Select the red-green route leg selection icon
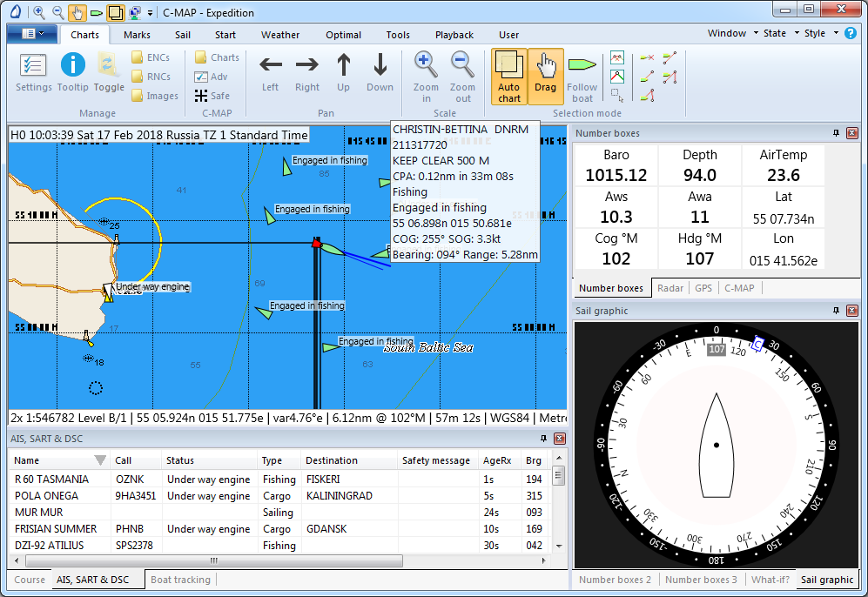The width and height of the screenshot is (868, 597). tap(616, 77)
